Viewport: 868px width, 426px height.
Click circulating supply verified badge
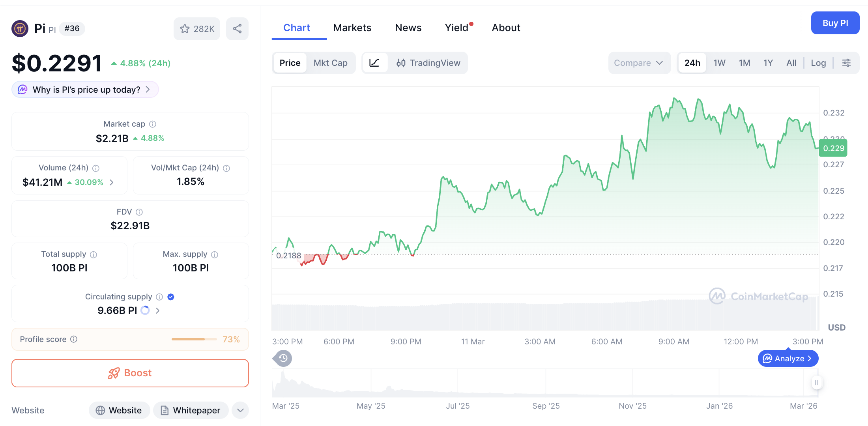pyautogui.click(x=171, y=297)
